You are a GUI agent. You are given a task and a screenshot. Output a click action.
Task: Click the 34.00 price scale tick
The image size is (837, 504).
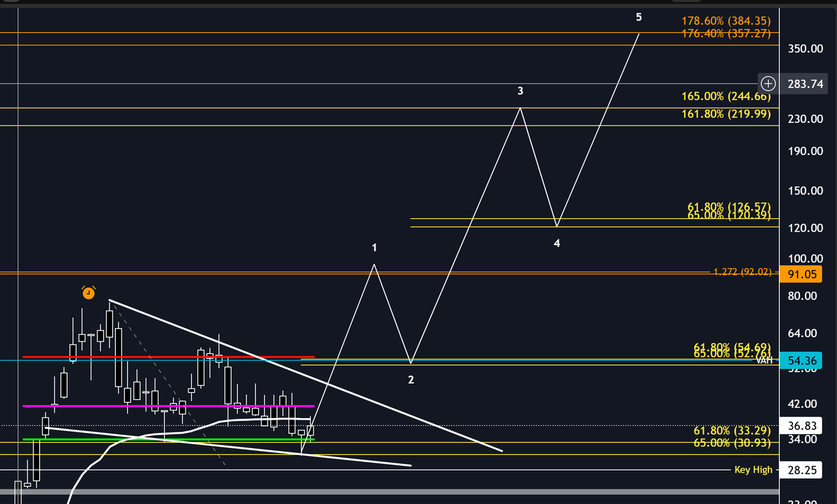click(802, 439)
